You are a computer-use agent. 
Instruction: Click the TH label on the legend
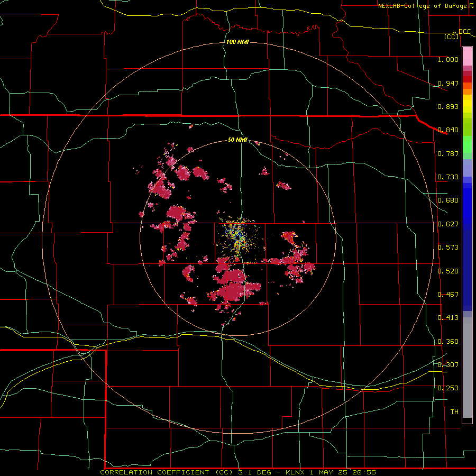click(x=454, y=412)
